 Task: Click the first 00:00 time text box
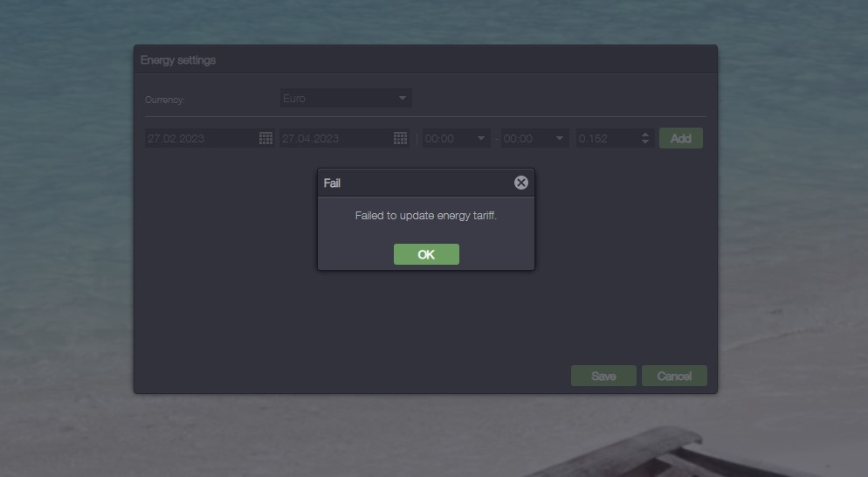pos(447,138)
